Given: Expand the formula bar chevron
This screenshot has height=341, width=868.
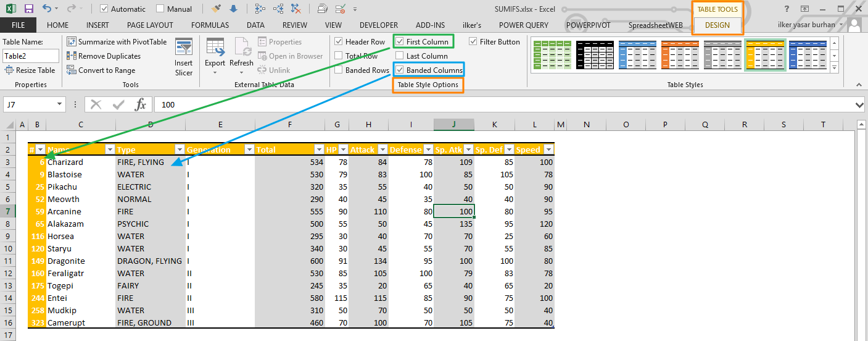Looking at the screenshot, I should 860,105.
